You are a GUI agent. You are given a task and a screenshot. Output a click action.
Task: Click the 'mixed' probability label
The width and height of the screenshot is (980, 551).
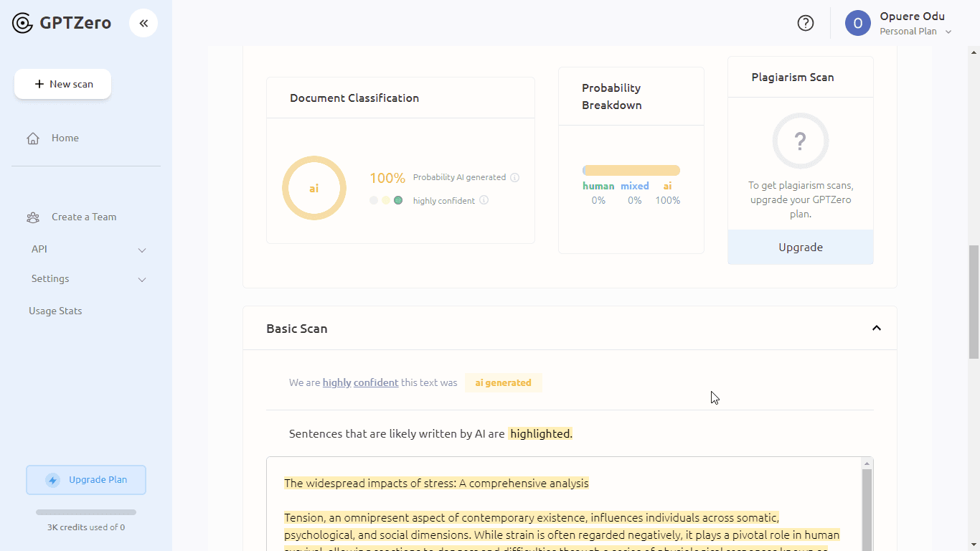(x=635, y=186)
